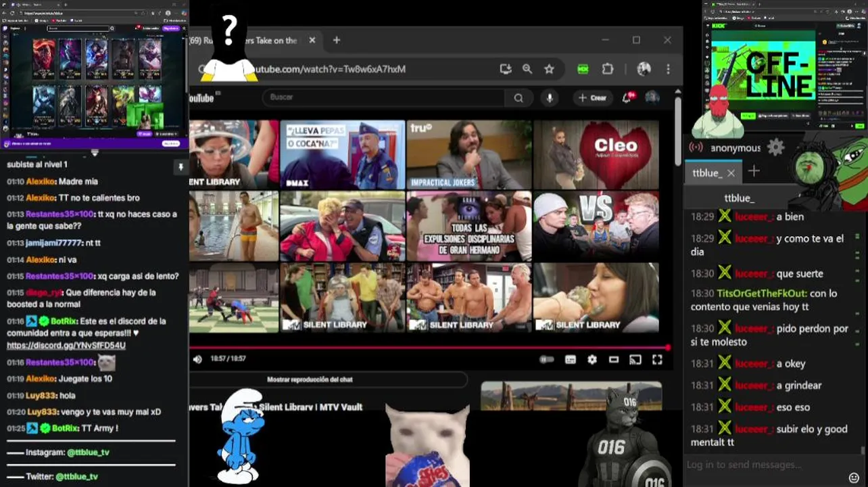Screen dimensions: 868x487
Task: Click the Silent Library MTV Vault video title
Action: pyautogui.click(x=276, y=407)
